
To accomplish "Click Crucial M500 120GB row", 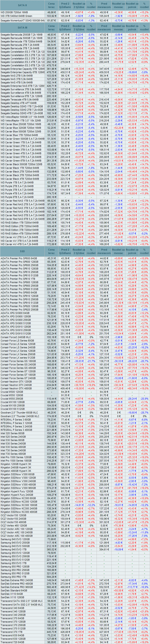I will 75,392.
